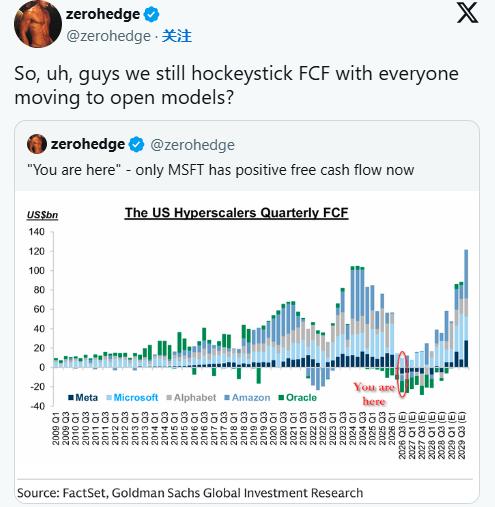The height and width of the screenshot is (507, 495).
Task: Open the quoted tweet's @zerohedge handle
Action: [193, 145]
